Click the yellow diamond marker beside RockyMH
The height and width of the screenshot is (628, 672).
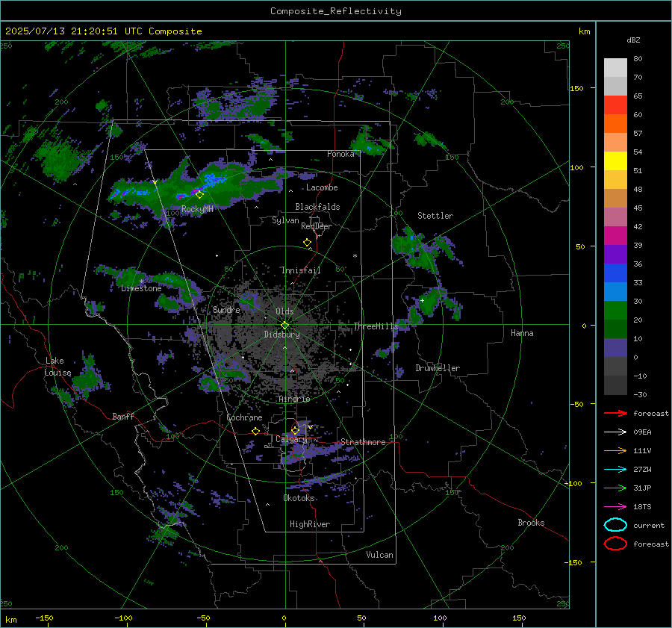coord(199,195)
